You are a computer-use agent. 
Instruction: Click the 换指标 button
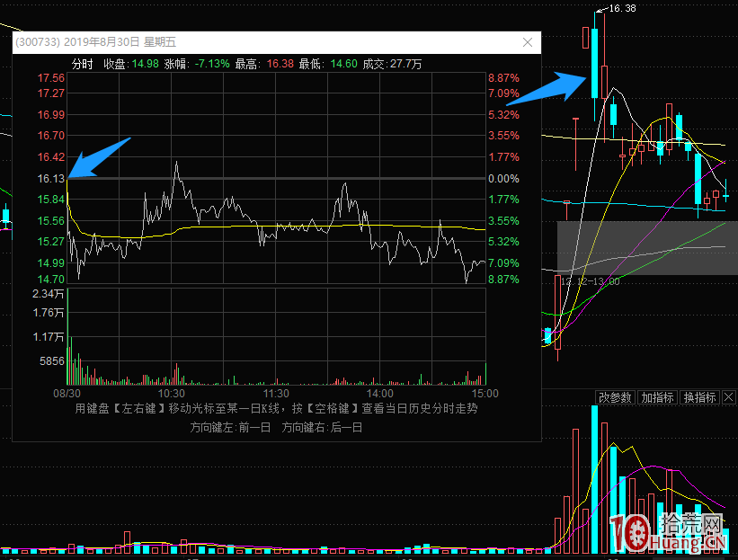pyautogui.click(x=700, y=397)
